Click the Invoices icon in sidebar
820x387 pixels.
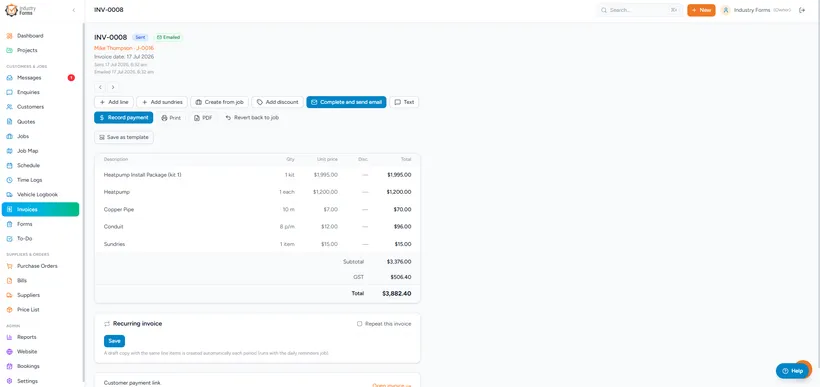[x=9, y=209]
